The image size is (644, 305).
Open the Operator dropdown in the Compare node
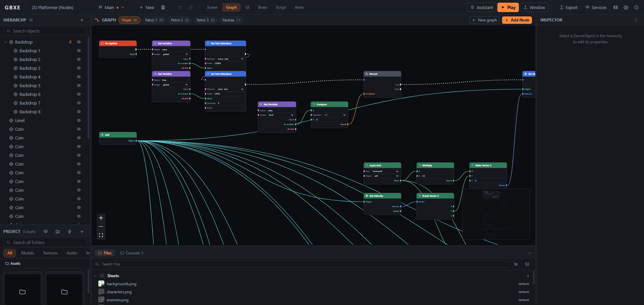click(335, 115)
